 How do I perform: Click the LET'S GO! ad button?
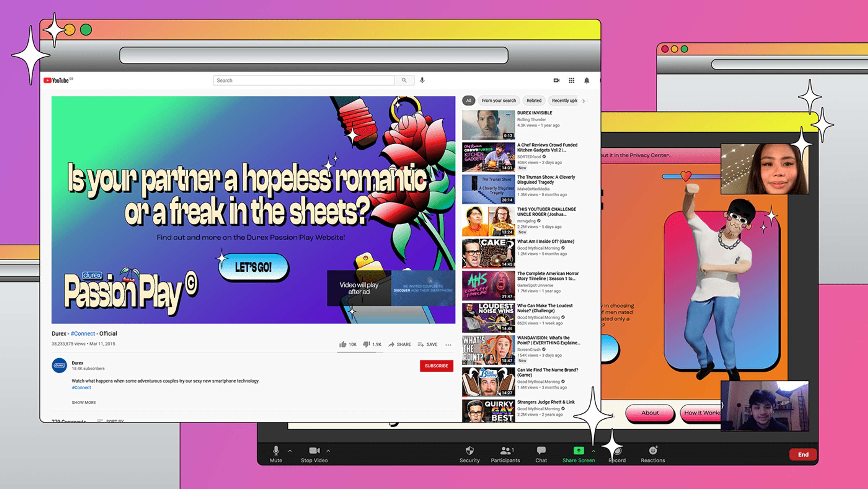coord(253,268)
